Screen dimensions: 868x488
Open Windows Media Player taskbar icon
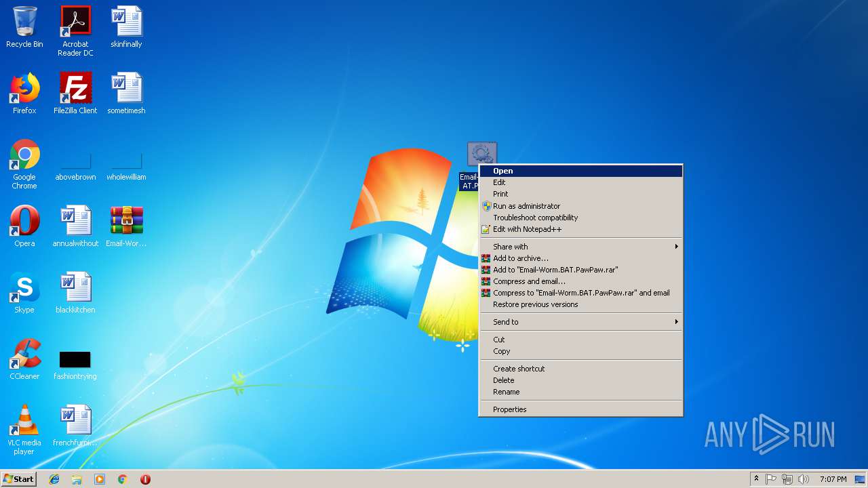[x=100, y=479]
